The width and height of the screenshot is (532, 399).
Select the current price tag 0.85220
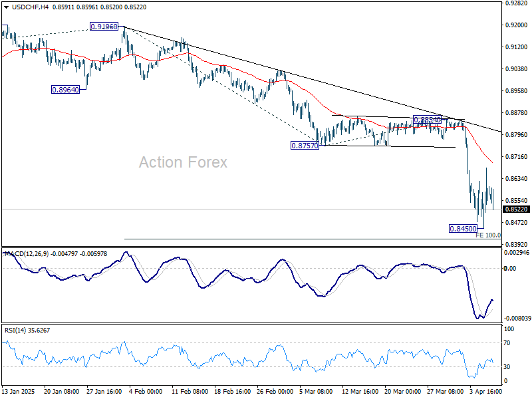point(517,209)
